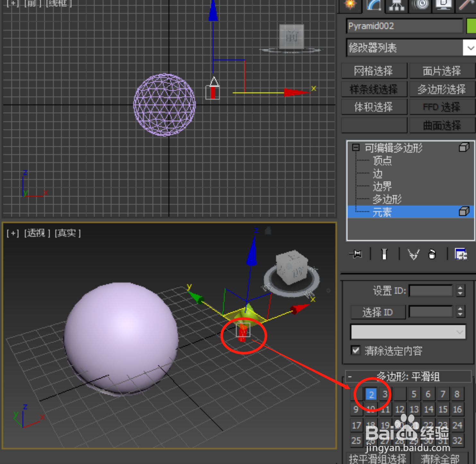Open the Hierarchy panel

[396, 5]
